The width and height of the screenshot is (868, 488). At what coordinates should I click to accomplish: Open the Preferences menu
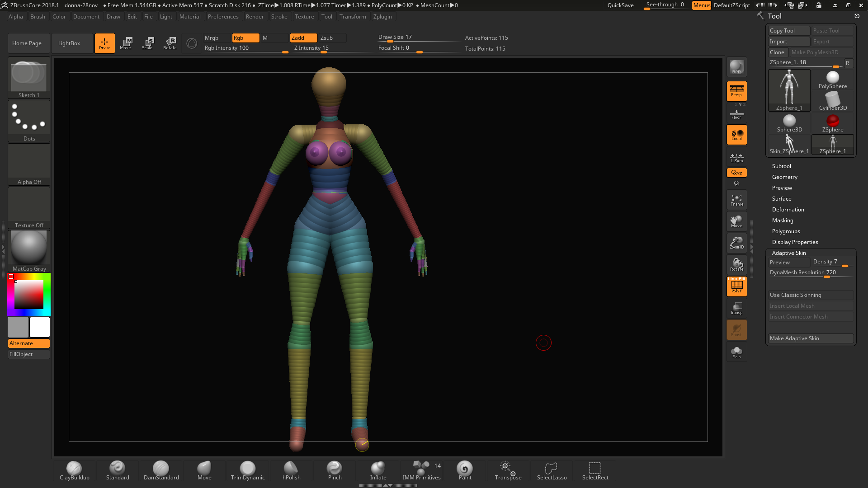(x=223, y=17)
